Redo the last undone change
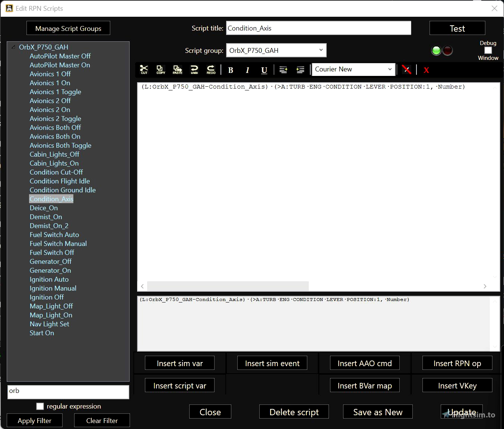Image resolution: width=504 pixels, height=429 pixels. pos(210,70)
